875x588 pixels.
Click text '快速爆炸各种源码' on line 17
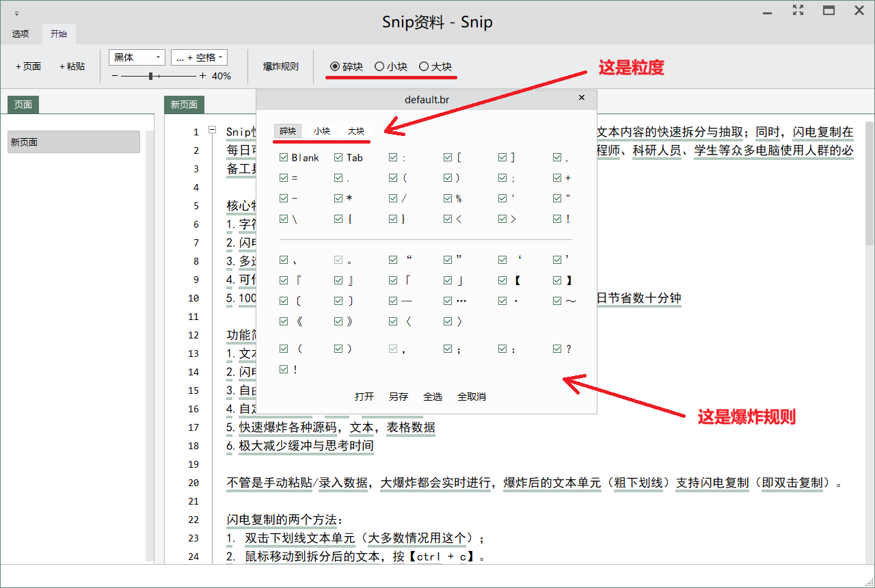click(x=288, y=427)
